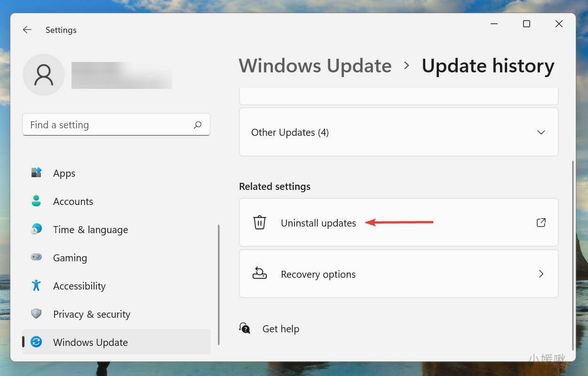Click the Windows Update breadcrumb
588x376 pixels.
pos(315,65)
